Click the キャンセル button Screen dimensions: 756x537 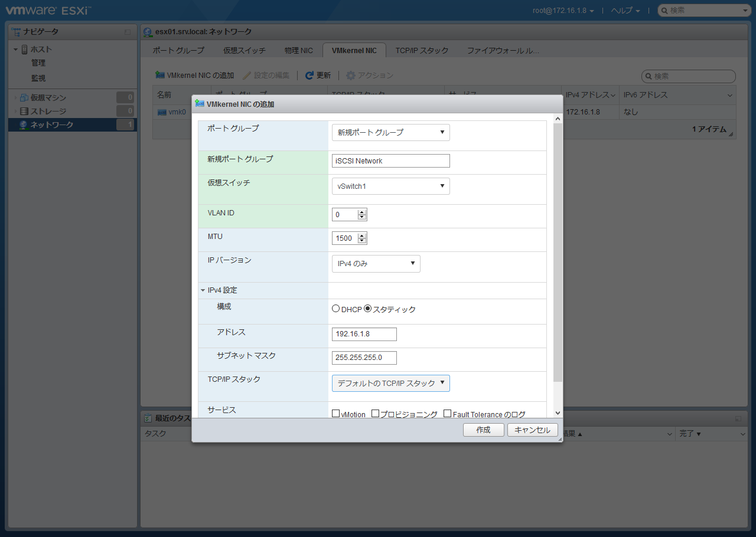point(533,430)
